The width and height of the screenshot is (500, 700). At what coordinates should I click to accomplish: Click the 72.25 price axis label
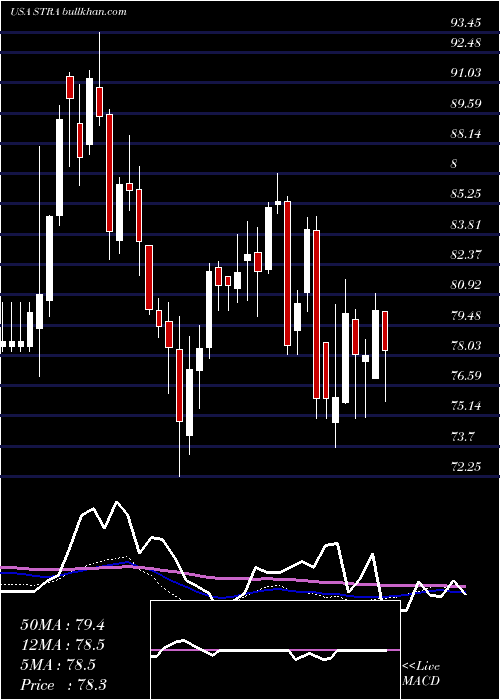coord(466,467)
